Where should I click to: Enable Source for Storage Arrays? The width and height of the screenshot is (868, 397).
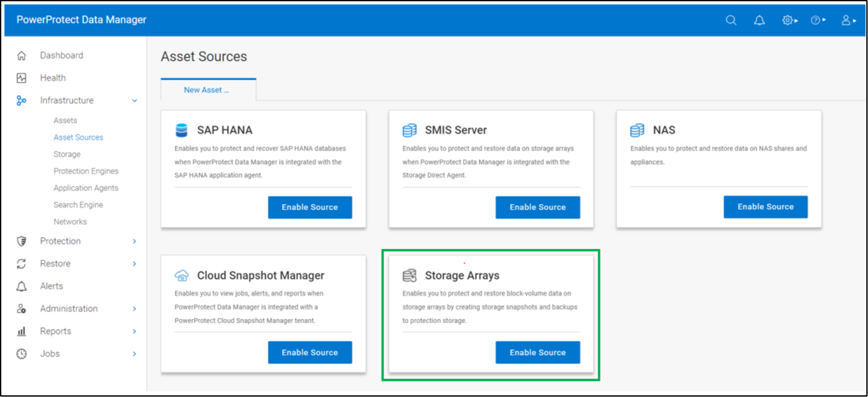[x=538, y=353]
